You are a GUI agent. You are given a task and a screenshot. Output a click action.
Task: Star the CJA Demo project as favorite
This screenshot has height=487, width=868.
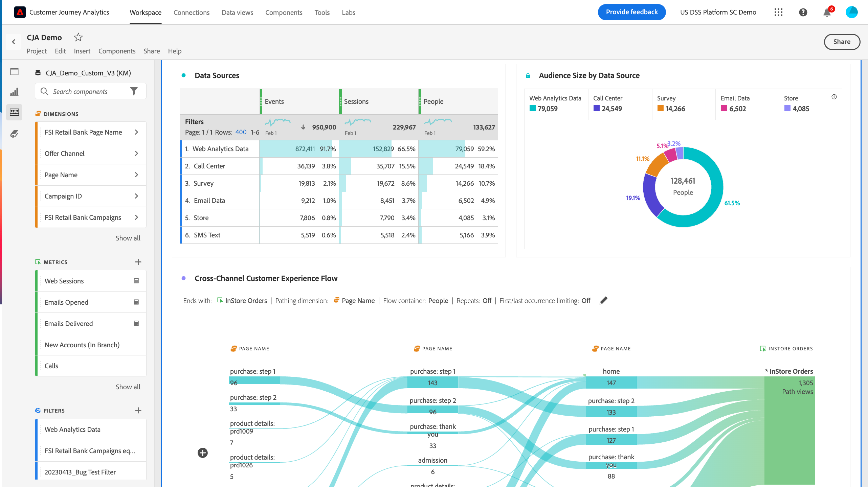(x=78, y=37)
